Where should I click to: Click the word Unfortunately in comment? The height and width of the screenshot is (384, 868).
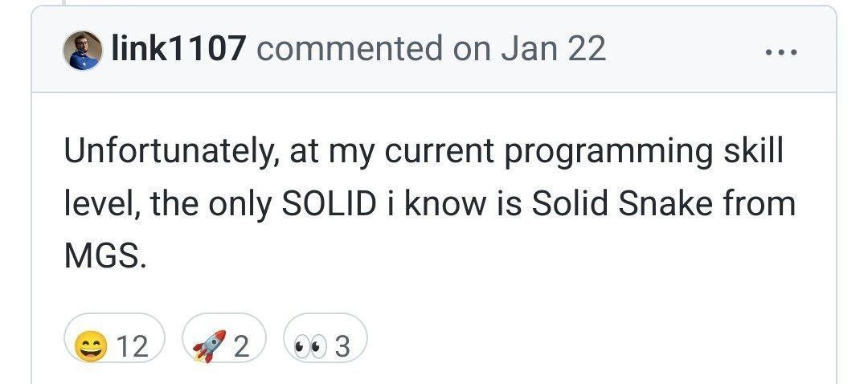172,152
